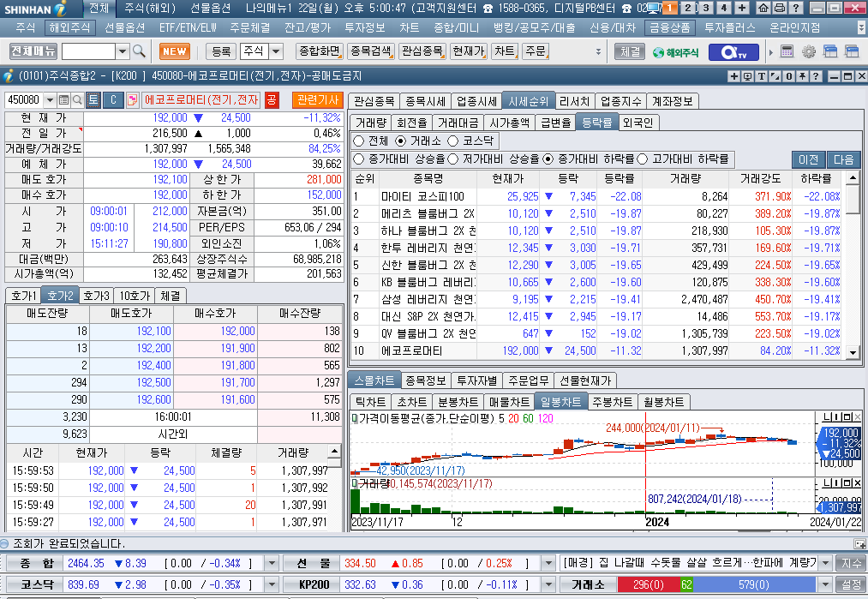Print screen using the printer icon
The width and height of the screenshot is (868, 599).
tap(780, 8)
